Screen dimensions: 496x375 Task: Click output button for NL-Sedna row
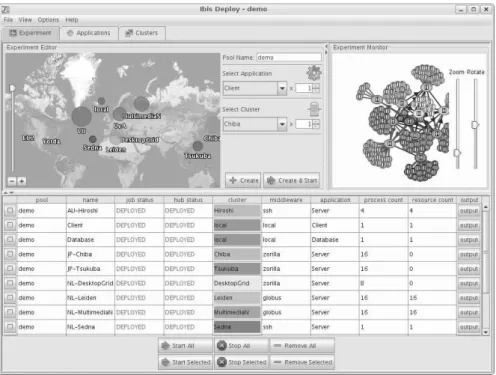(x=469, y=327)
